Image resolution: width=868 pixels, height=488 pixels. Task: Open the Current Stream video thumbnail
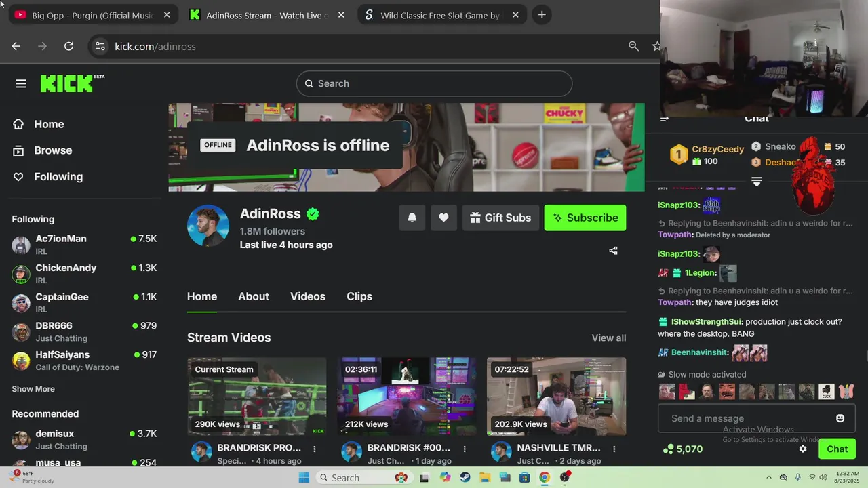[x=257, y=396]
